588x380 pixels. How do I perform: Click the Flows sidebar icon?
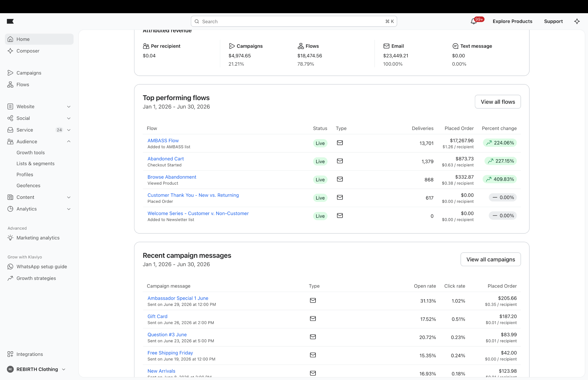[x=10, y=85]
